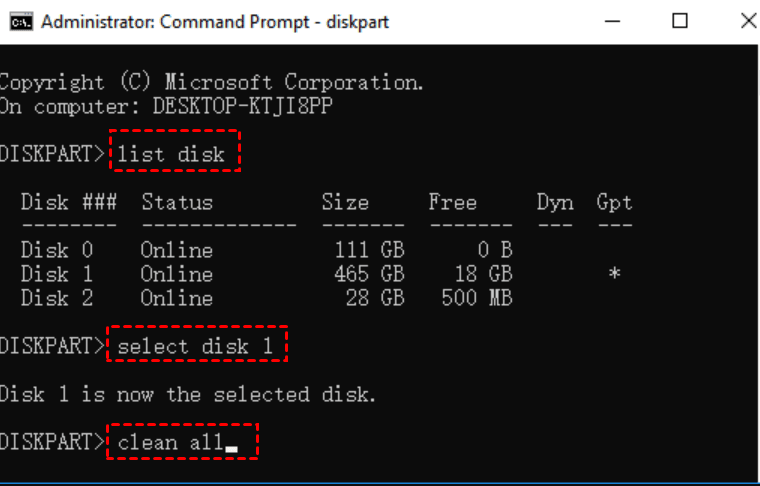Click the highlighted "select disk 1" command

(197, 347)
